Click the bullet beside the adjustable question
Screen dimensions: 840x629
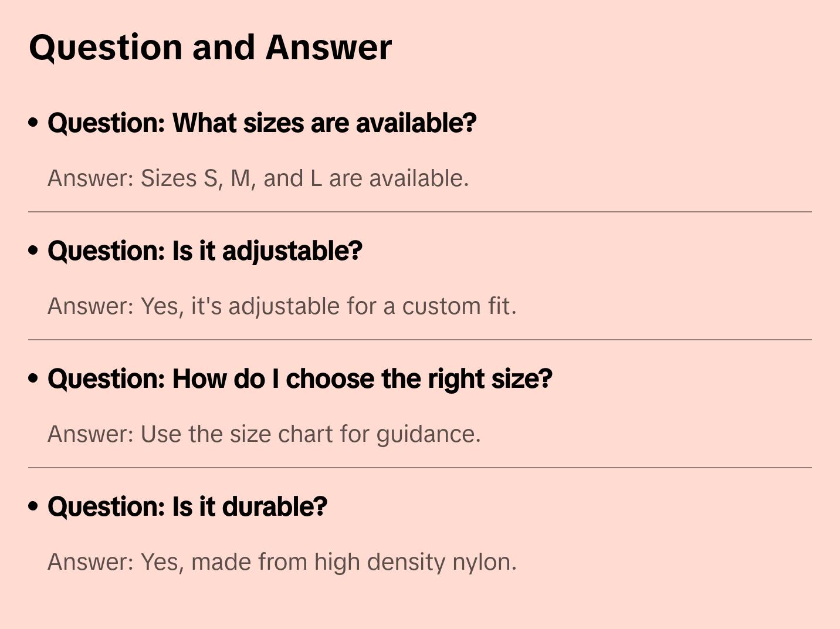point(33,251)
